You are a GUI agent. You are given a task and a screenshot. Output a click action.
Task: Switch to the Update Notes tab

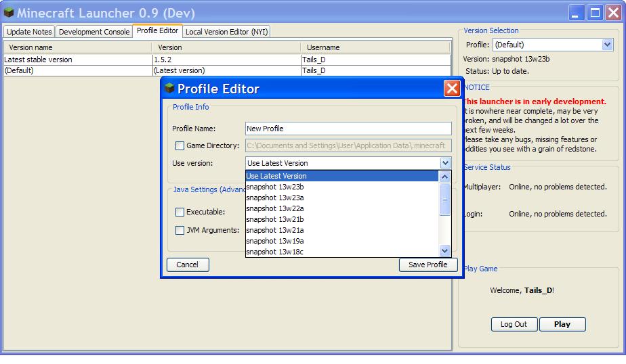[29, 32]
